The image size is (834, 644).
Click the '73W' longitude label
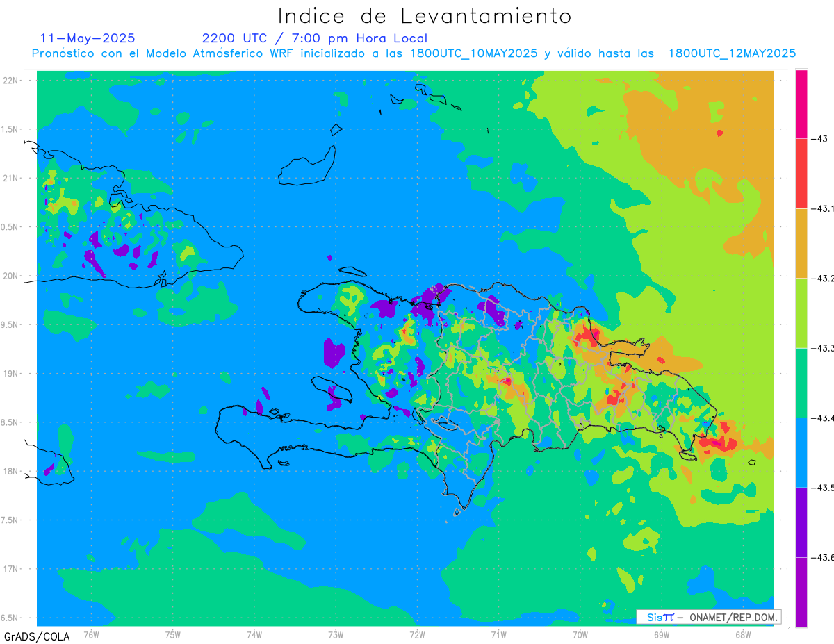pyautogui.click(x=336, y=635)
